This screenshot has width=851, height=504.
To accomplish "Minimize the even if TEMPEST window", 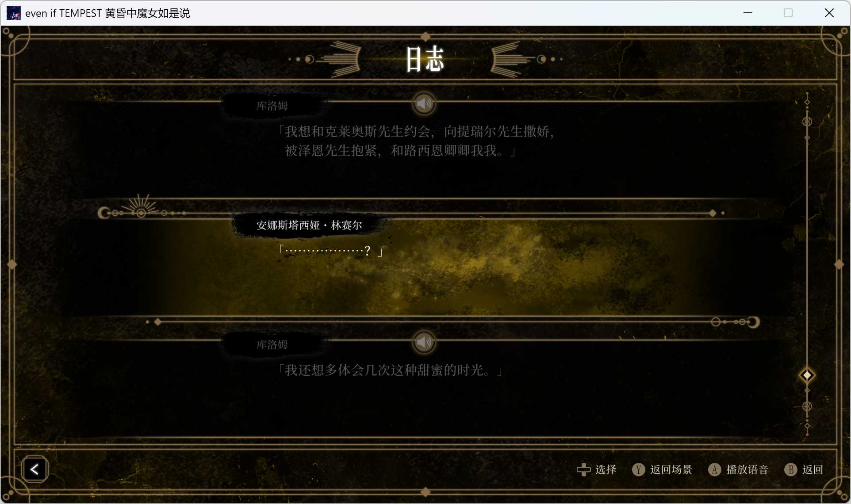I will [x=748, y=13].
